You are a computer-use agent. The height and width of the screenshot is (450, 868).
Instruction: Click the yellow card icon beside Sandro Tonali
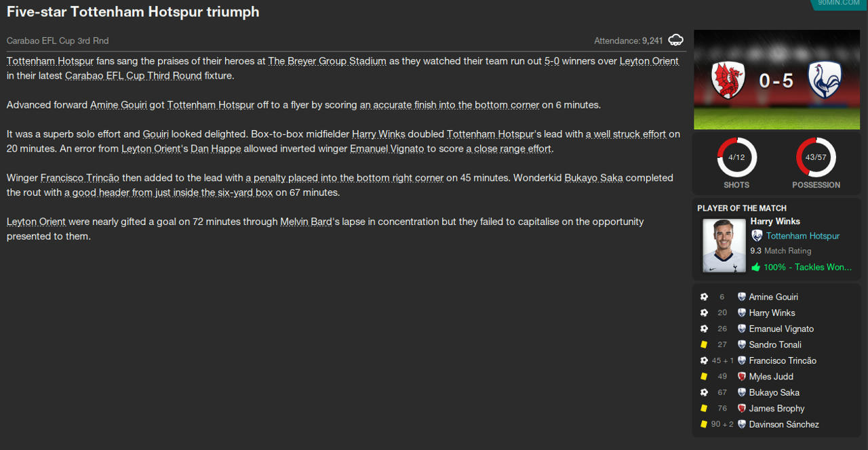click(704, 345)
